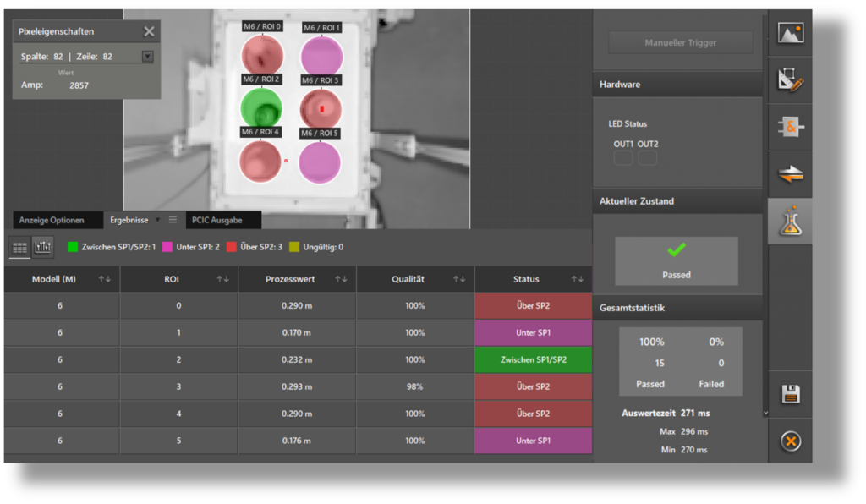Click the scrollbar down arrow in right panel

765,413
